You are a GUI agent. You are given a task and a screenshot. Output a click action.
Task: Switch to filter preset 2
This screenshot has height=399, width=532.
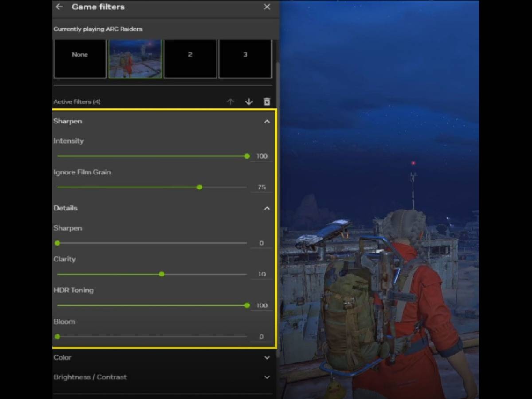point(190,59)
